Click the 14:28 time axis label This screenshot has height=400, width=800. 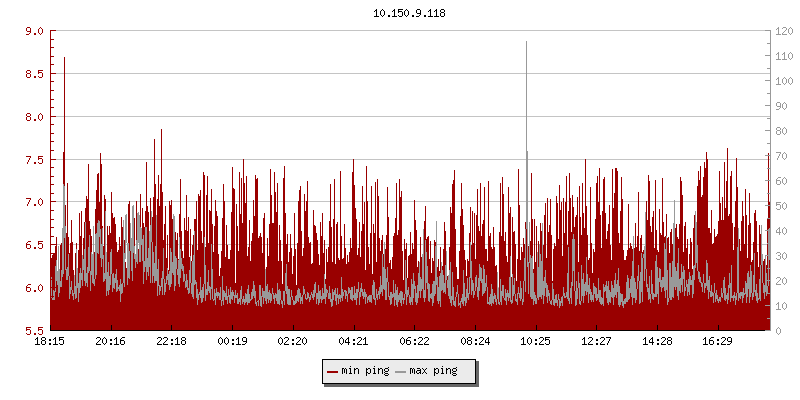657,341
